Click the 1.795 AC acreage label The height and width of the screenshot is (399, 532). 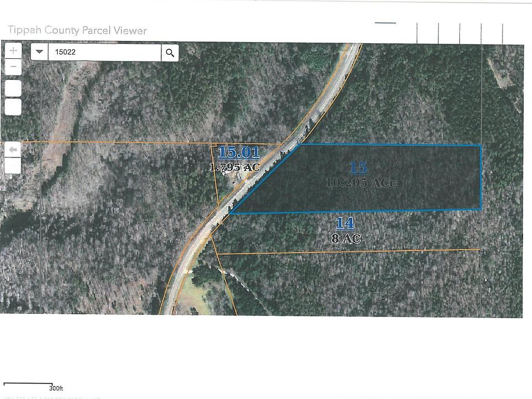point(234,167)
